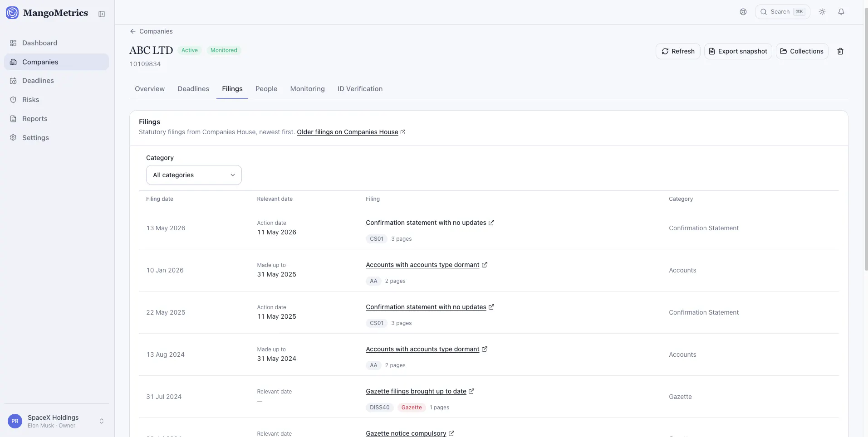Click the Active status badge
Viewport: 868px width, 437px height.
tap(190, 50)
